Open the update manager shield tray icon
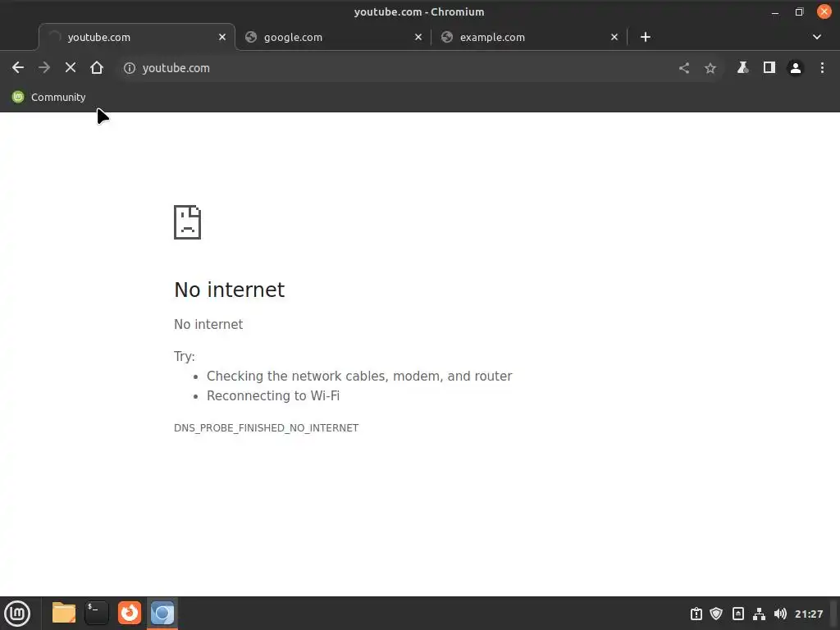Screen dimensions: 840x630 pyautogui.click(x=716, y=614)
